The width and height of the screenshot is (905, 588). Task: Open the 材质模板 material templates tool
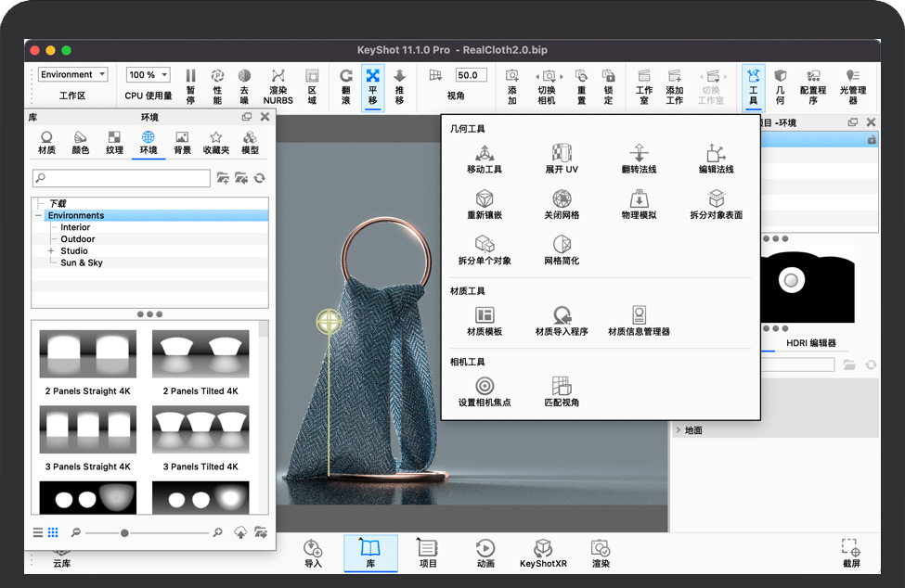tap(484, 316)
